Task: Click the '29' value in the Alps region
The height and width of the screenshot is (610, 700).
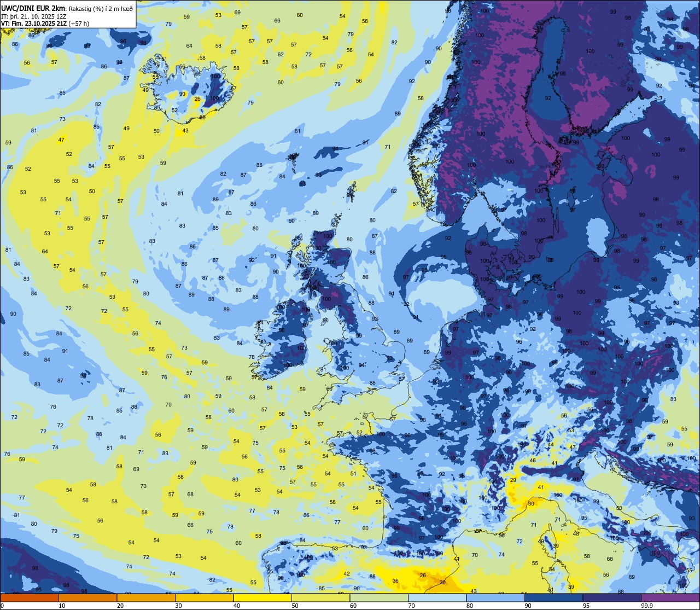Action: pyautogui.click(x=513, y=480)
